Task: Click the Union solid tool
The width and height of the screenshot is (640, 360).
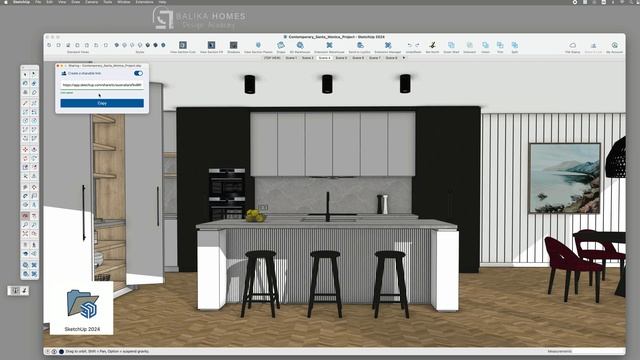Action: (485, 45)
